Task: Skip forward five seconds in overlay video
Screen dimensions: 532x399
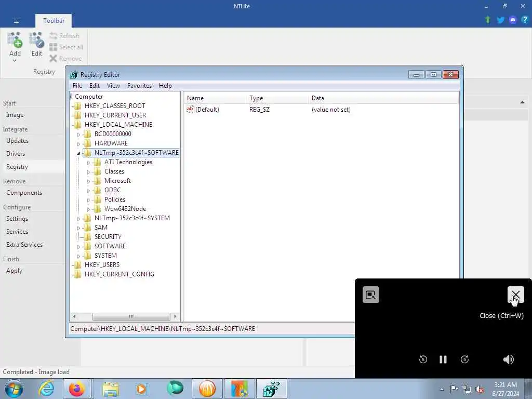Action: [x=465, y=360]
